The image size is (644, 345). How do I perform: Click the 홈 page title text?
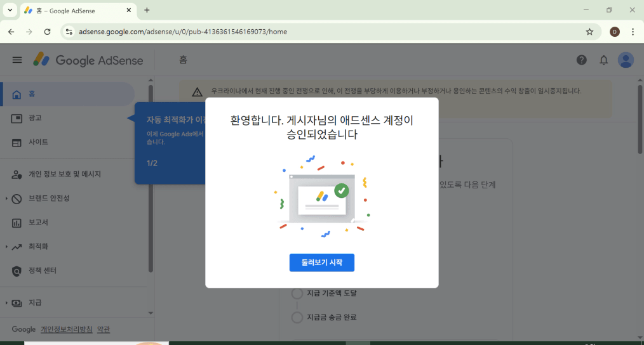(183, 60)
